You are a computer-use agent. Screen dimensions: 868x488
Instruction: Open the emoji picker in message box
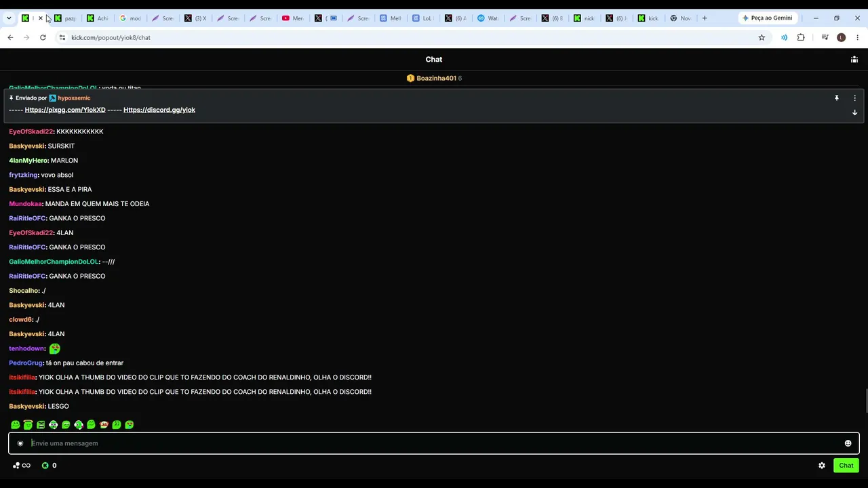coord(848,443)
